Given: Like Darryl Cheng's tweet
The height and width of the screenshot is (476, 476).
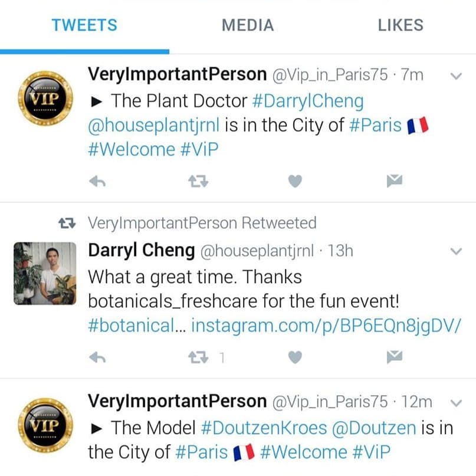Looking at the screenshot, I should click(x=295, y=357).
